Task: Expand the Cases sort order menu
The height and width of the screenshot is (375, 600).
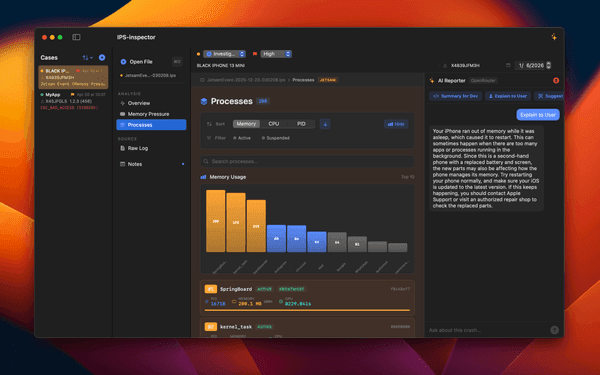Action: point(88,57)
